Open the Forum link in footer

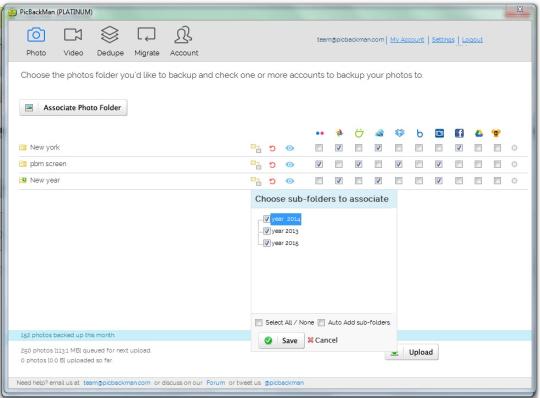pyautogui.click(x=216, y=383)
